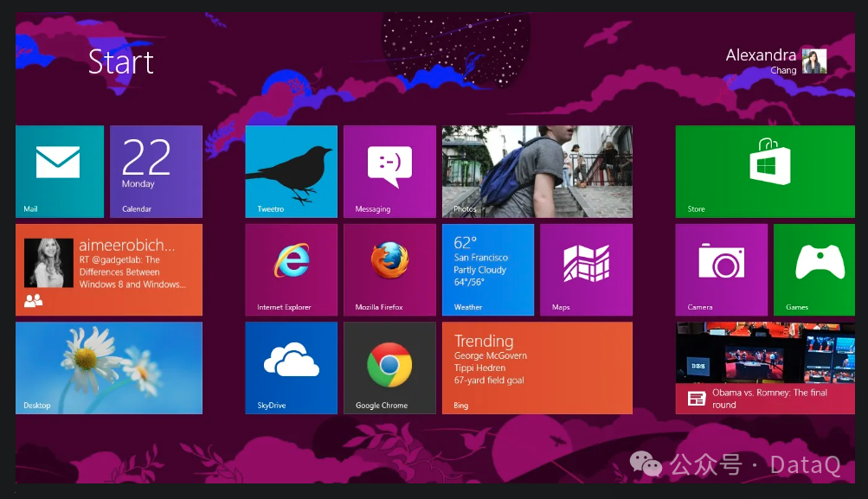Open the Photos tile

[537, 171]
